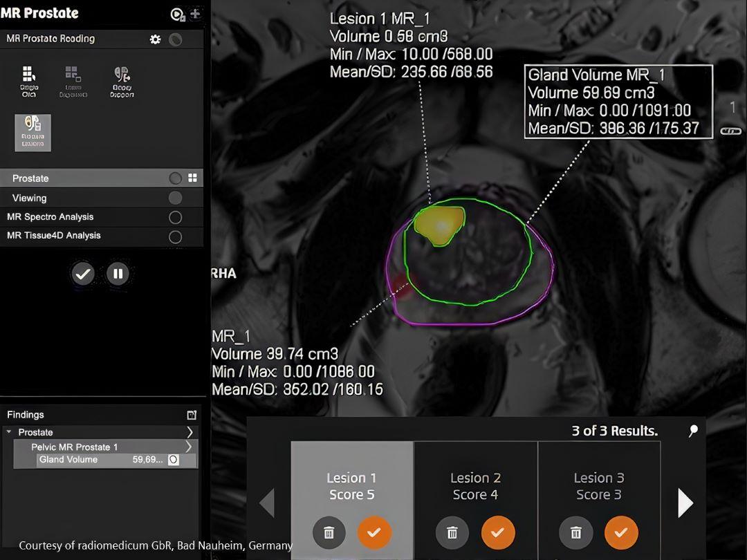Screen dimensions: 747x560
Task: Click the plus icon in the top title bar
Action: (196, 12)
